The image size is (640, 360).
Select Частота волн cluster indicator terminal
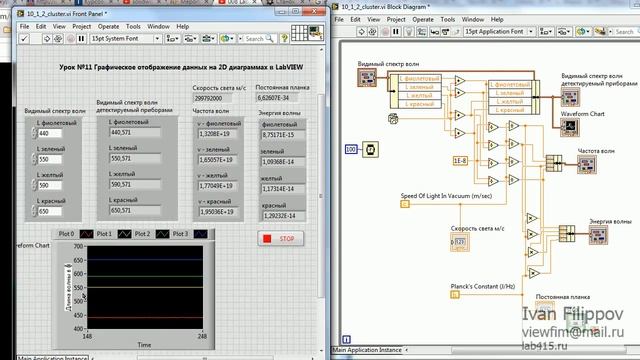[587, 165]
